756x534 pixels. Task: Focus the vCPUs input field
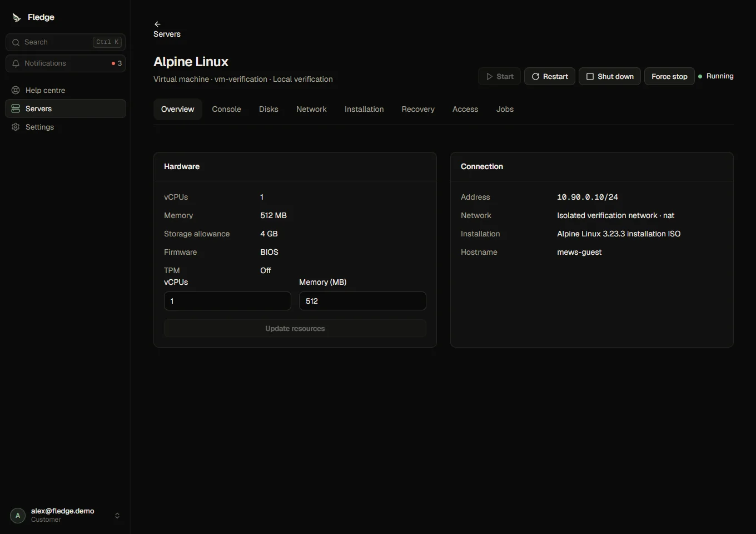pos(227,301)
